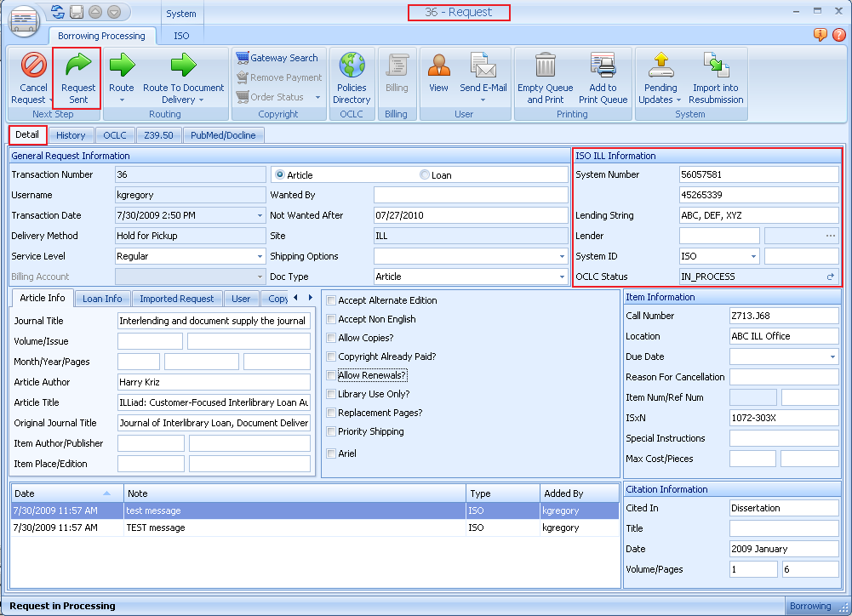852x616 pixels.
Task: Click the Lender ellipsis browse button
Action: click(831, 236)
